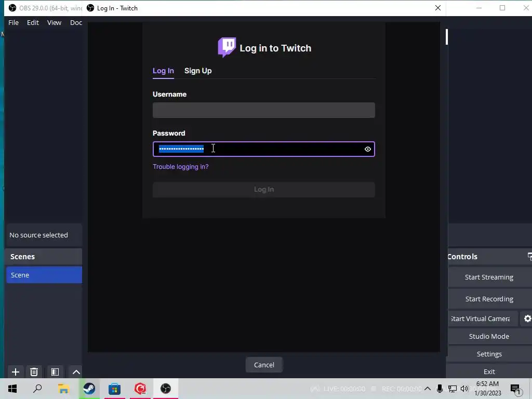
Task: Click the Exit button in OBS
Action: [x=489, y=371]
